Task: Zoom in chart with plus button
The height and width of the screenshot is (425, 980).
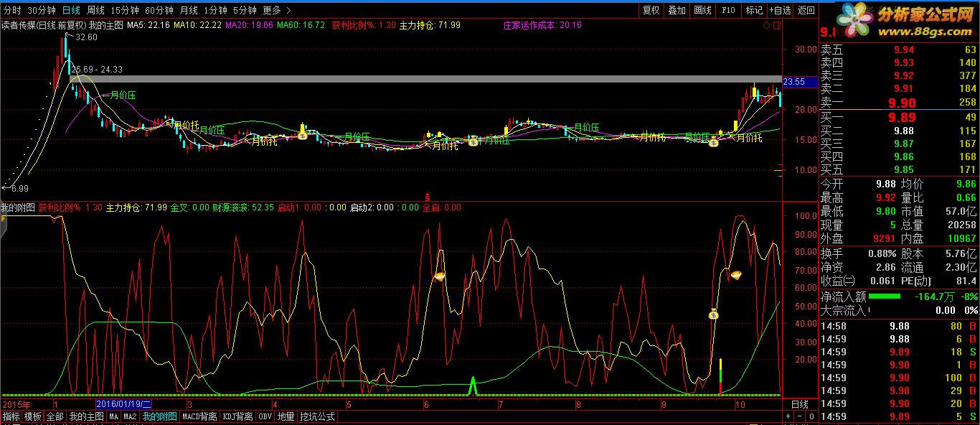Action: [789, 416]
